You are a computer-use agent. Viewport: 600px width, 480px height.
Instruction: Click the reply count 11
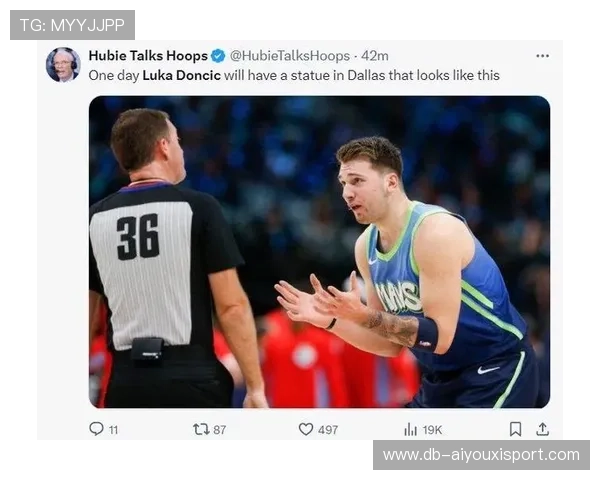click(x=113, y=430)
